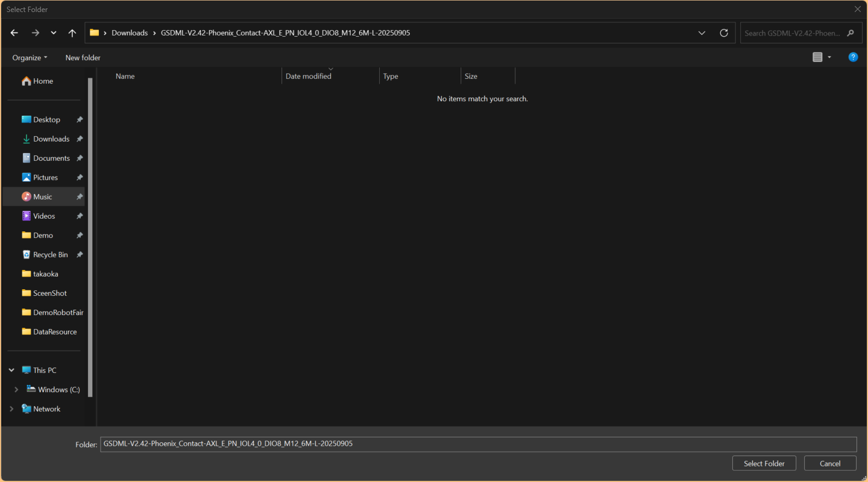This screenshot has height=482, width=868.
Task: Collapse the This PC tree node
Action: pos(11,370)
